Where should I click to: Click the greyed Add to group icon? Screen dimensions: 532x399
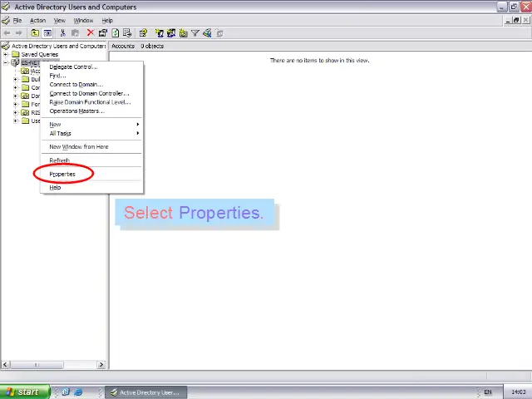(219, 33)
